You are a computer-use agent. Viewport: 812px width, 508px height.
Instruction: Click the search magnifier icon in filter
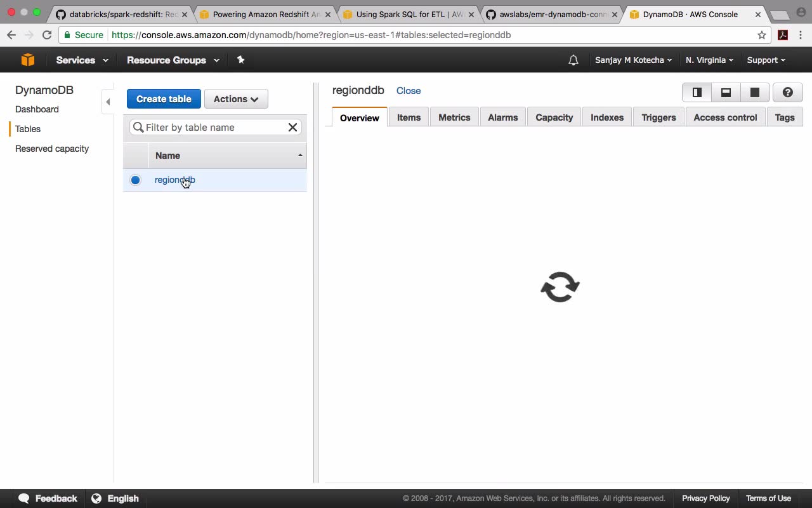(x=138, y=127)
